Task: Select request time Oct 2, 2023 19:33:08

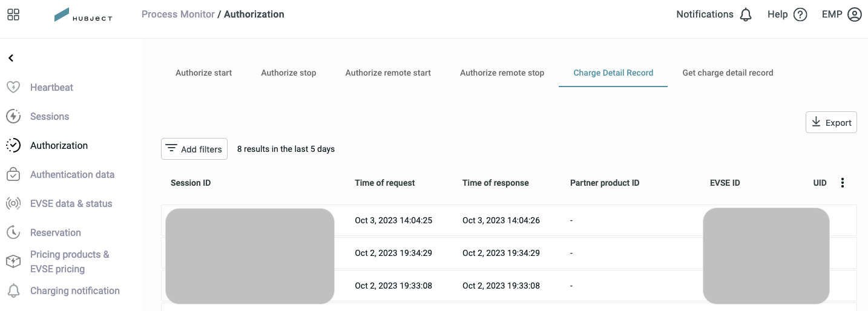Action: click(393, 286)
